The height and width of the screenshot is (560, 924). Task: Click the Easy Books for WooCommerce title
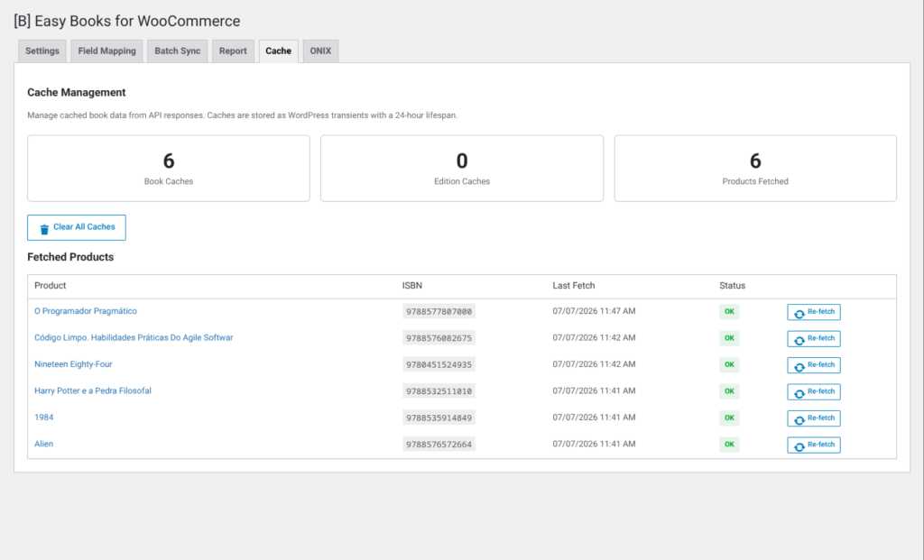(x=126, y=22)
